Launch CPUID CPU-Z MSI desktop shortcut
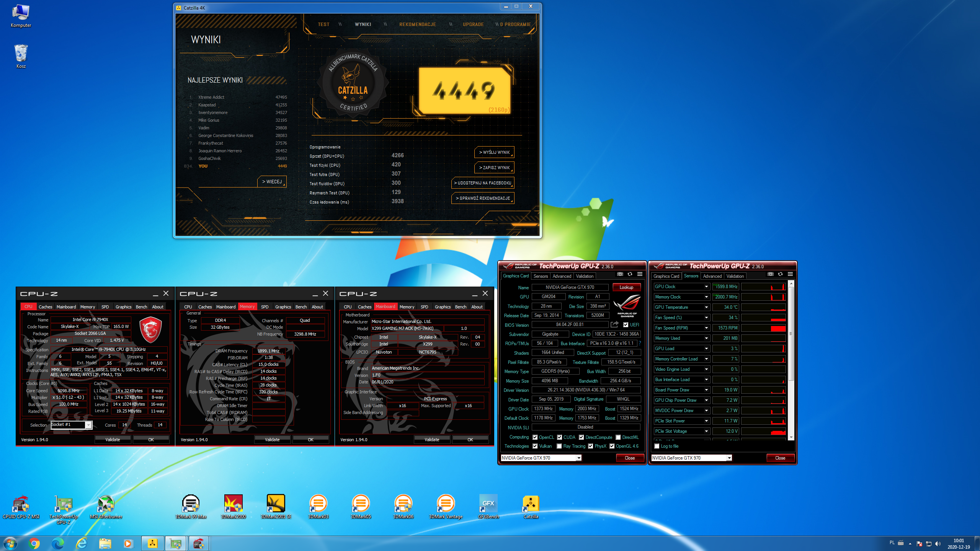 tap(21, 507)
